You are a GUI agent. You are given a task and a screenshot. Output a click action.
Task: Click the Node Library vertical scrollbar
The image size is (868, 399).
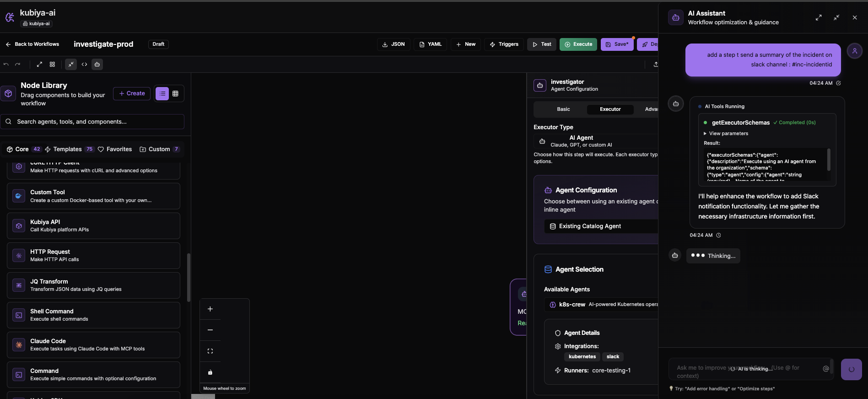coord(189,277)
